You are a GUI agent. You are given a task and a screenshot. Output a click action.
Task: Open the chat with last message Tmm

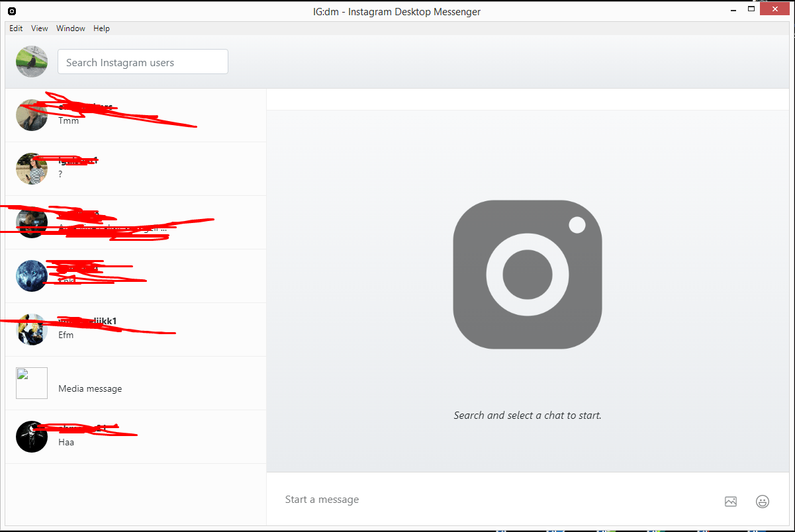click(136, 115)
